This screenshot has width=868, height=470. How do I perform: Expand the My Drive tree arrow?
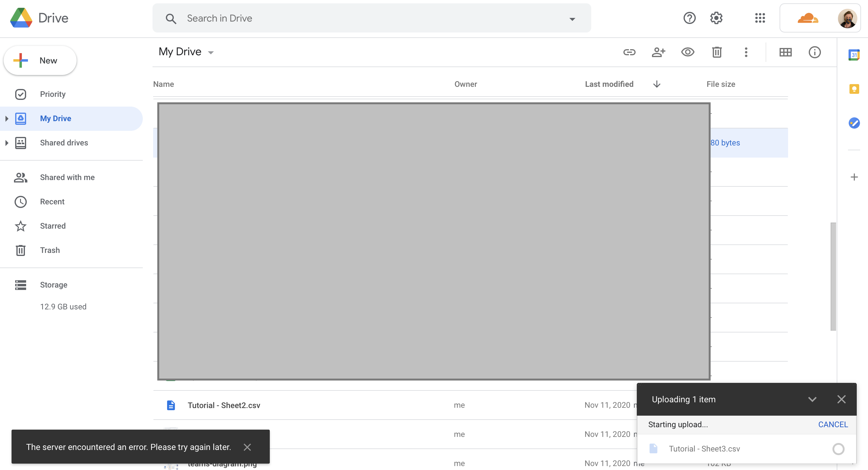(6, 118)
